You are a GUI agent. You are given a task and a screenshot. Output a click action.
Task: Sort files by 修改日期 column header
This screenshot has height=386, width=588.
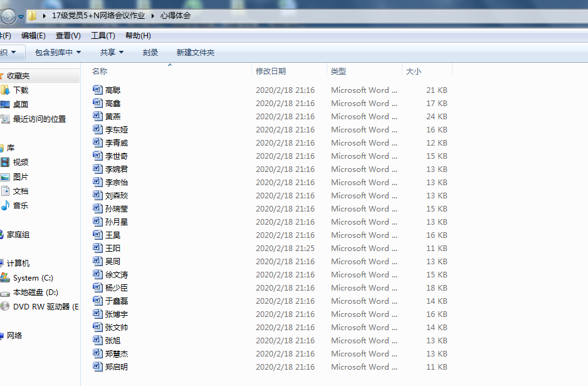coord(271,72)
